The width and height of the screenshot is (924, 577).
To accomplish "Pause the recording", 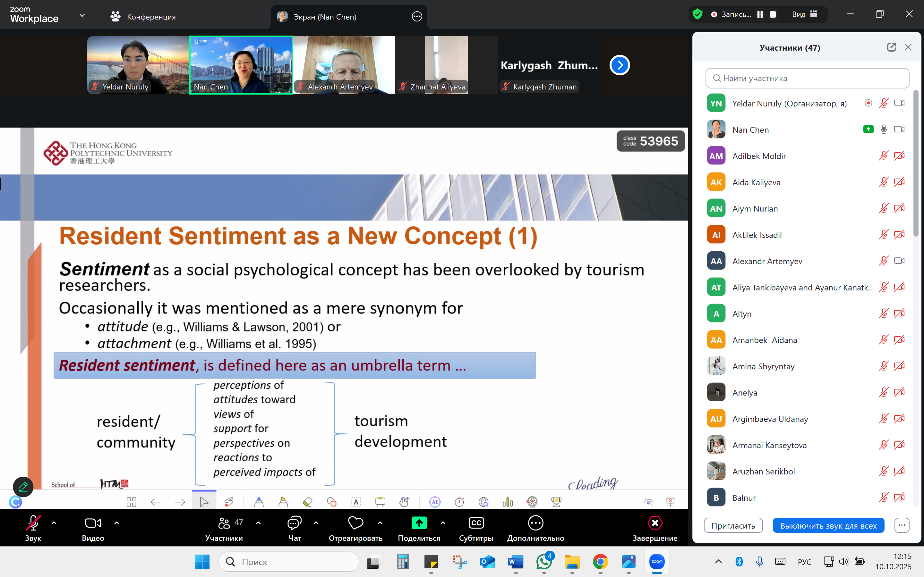I will 760,14.
